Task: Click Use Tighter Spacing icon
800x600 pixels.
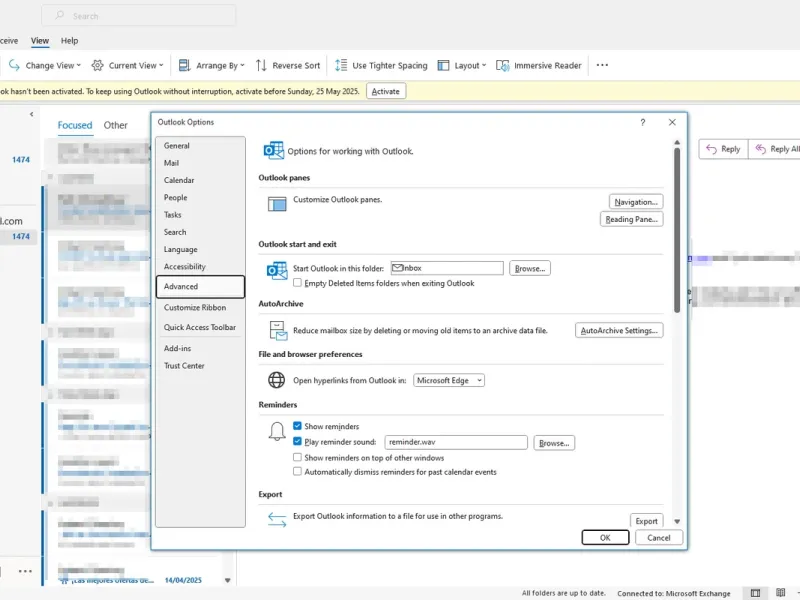Action: 341,65
